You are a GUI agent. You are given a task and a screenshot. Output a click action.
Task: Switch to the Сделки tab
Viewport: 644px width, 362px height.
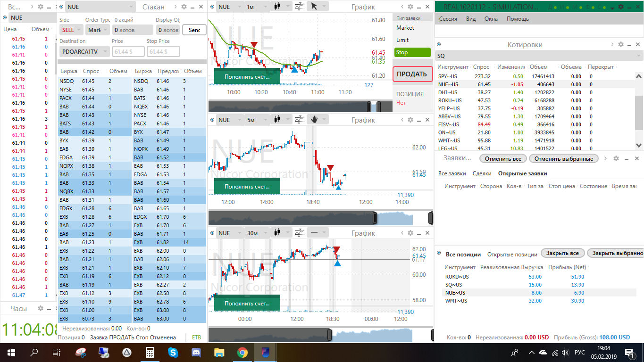[x=482, y=173]
